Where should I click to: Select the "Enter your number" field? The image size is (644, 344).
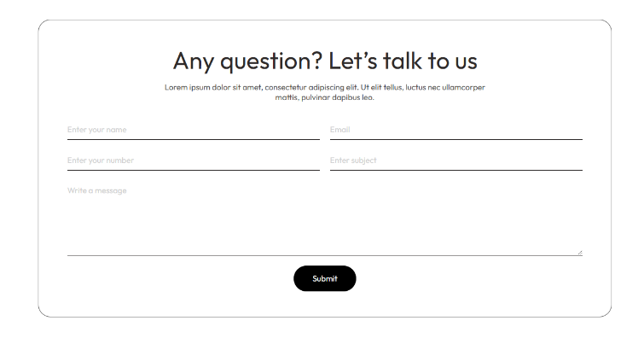click(x=193, y=160)
